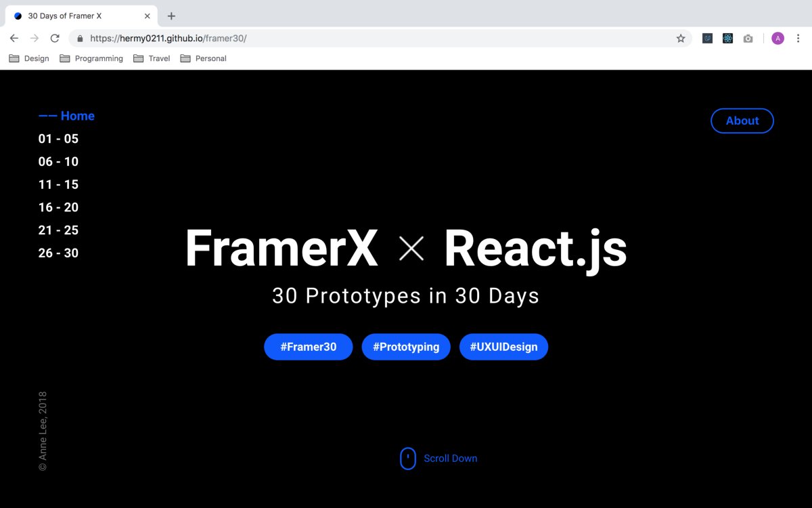The width and height of the screenshot is (812, 508).
Task: Jump to prototypes 01 - 05
Action: 58,139
